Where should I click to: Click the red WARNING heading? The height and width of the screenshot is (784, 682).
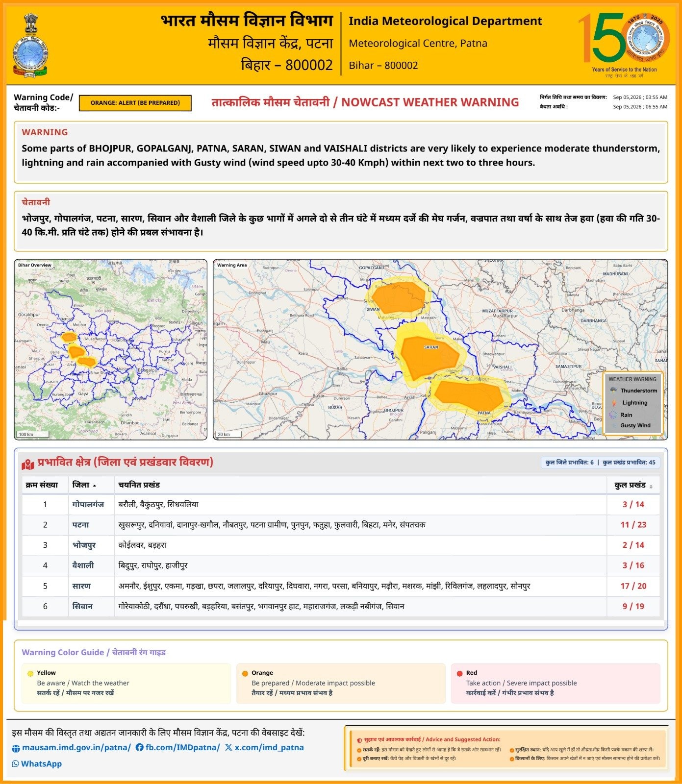click(x=45, y=132)
